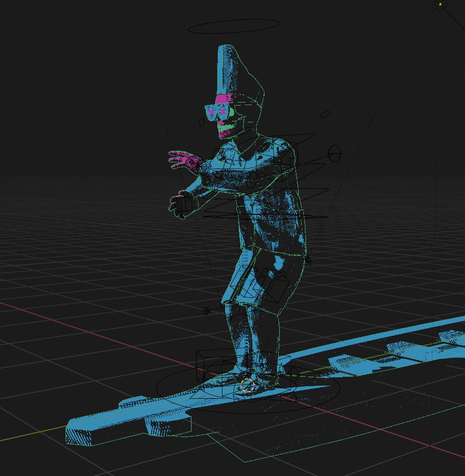Click the character's sunglasses with pink X's
The image size is (465, 476).
click(217, 111)
